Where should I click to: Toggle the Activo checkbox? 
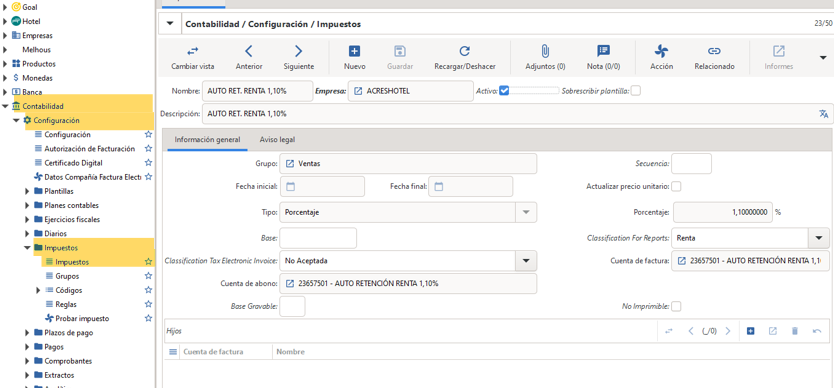click(504, 90)
